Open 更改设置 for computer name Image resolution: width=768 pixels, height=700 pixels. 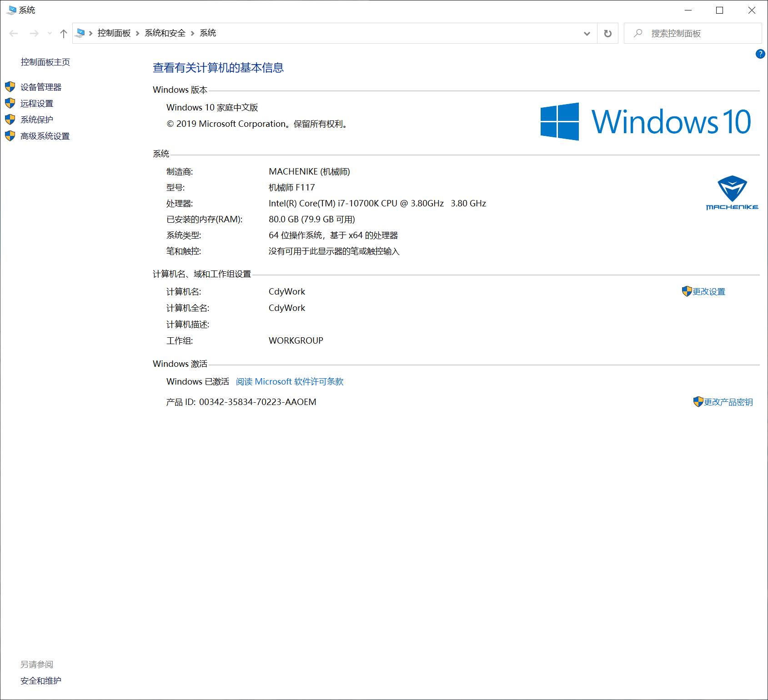pos(709,292)
